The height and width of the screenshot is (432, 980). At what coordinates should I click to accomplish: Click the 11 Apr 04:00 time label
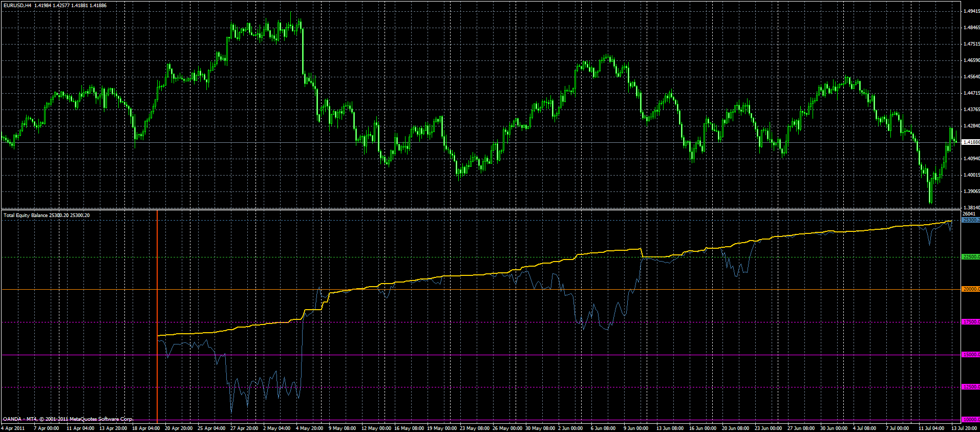[80, 428]
